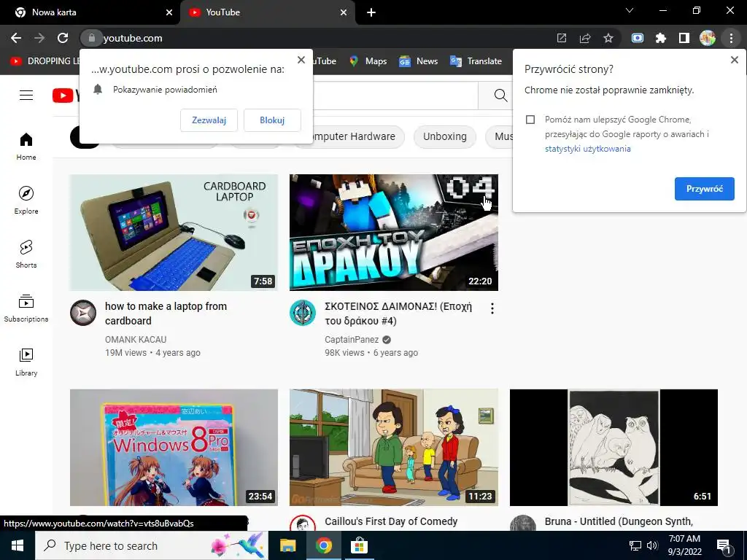Click Blokuj to block notifications
747x560 pixels.
272,120
